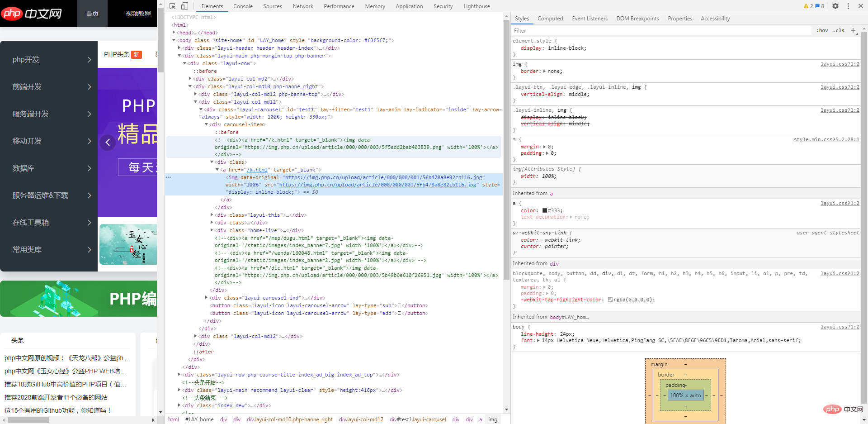
Task: Click the 玉女心经 banner thumbnail
Action: 128,244
